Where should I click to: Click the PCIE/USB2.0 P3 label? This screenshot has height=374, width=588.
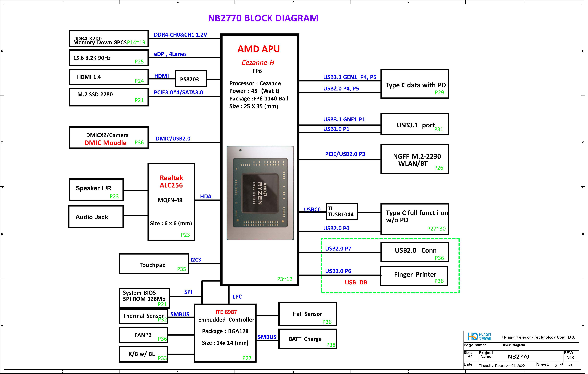click(345, 154)
